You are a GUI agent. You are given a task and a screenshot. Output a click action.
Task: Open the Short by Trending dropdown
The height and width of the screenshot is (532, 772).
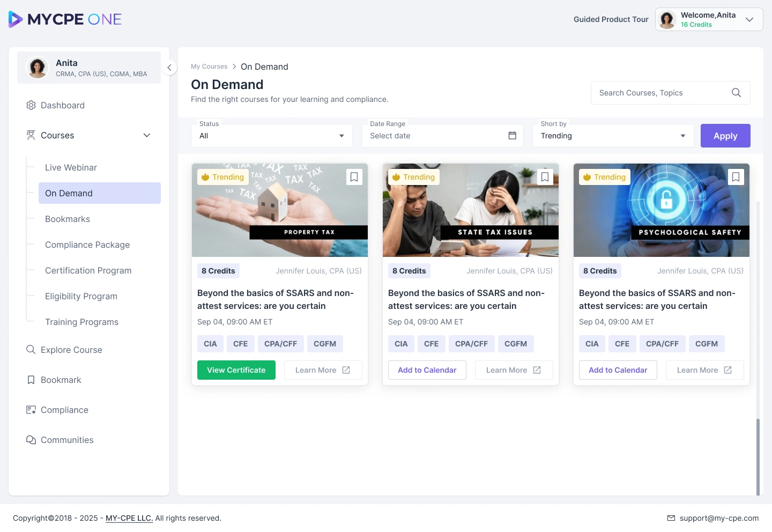point(613,136)
